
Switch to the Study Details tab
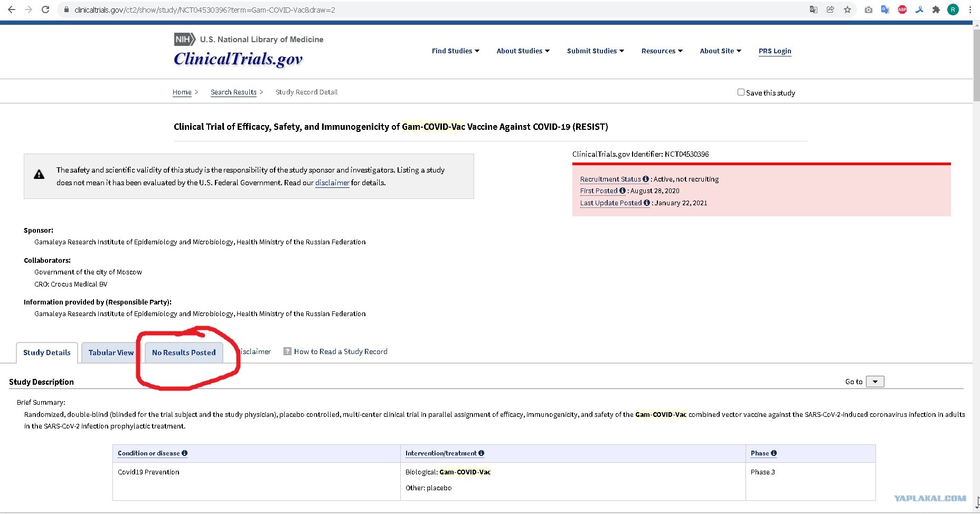(47, 353)
